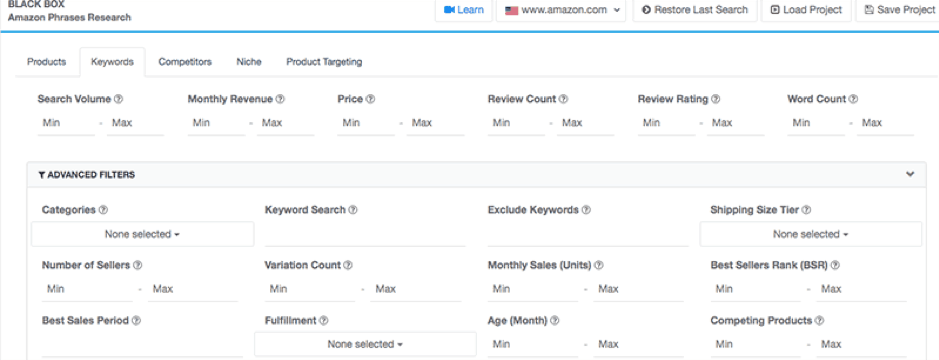This screenshot has width=939, height=360.
Task: Click the help icon next to Review Count
Action: tap(563, 99)
